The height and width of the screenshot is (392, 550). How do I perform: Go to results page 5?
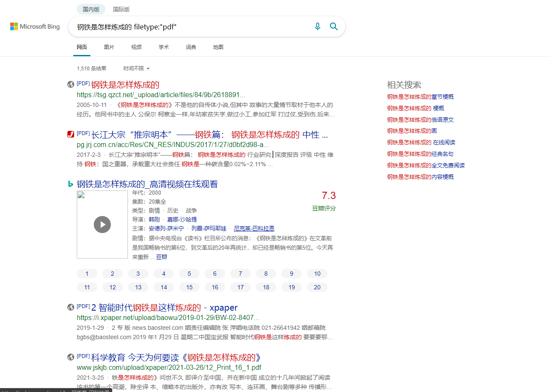[189, 274]
